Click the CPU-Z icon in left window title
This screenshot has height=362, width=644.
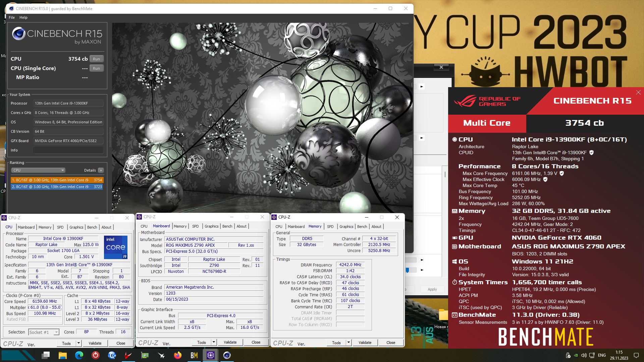pos(4,218)
